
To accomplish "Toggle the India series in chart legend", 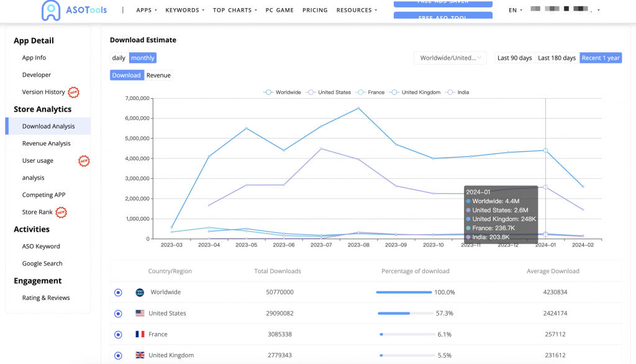I will 458,93.
